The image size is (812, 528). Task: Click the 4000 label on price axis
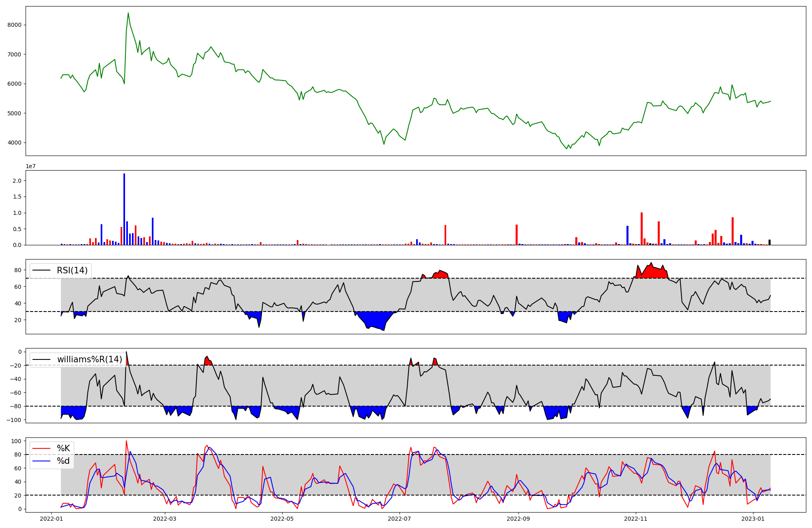[14, 143]
